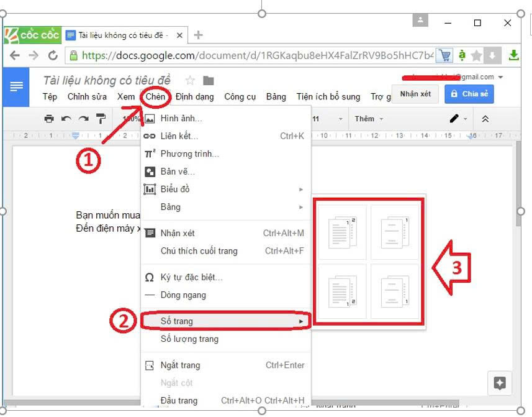
Task: Expand the Thêm toolbar dropdown
Action: coord(369,119)
